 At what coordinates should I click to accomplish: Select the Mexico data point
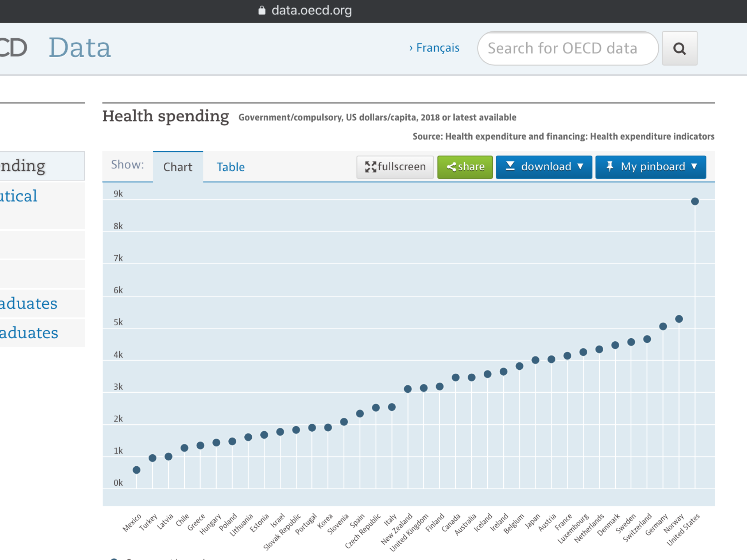point(136,470)
